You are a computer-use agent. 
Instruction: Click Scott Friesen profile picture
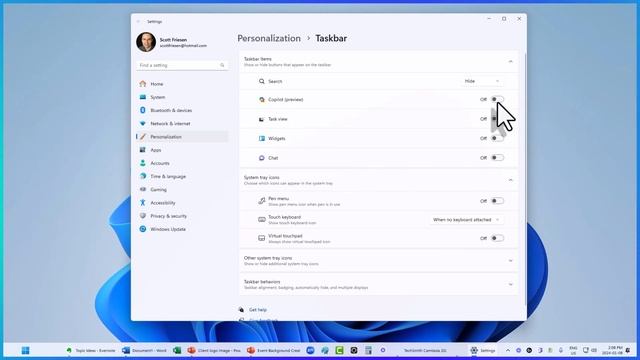(146, 42)
